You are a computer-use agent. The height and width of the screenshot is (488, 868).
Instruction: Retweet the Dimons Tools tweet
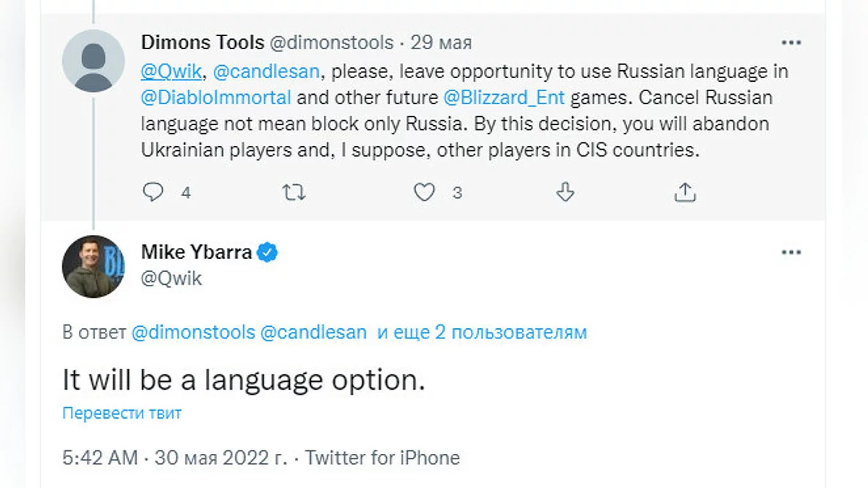[293, 192]
